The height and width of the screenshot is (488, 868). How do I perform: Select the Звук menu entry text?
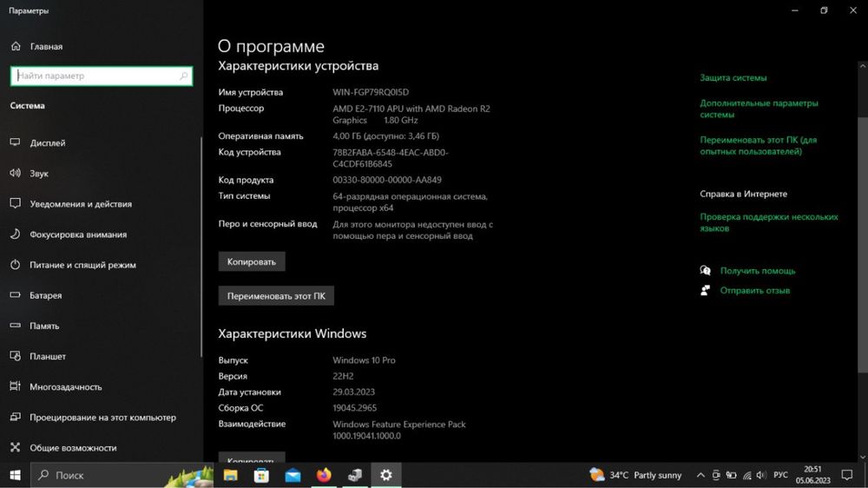39,174
